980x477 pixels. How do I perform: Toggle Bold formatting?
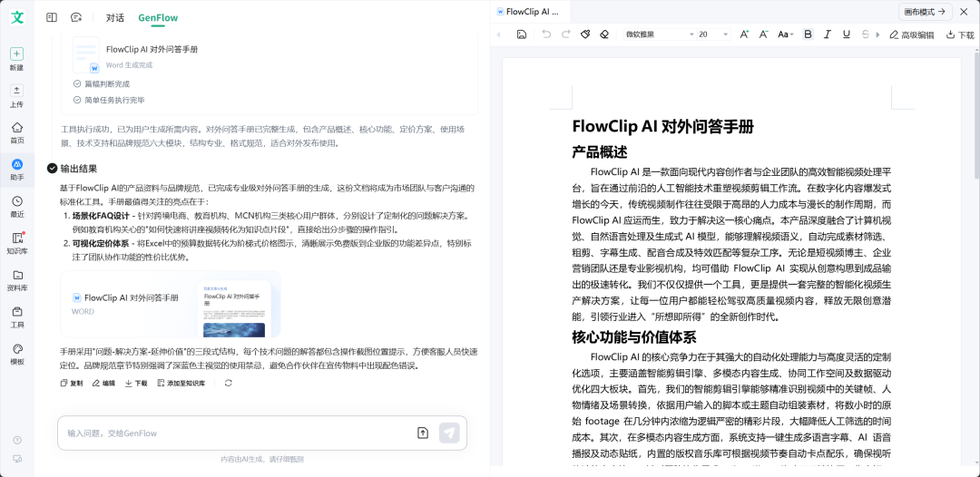click(808, 34)
